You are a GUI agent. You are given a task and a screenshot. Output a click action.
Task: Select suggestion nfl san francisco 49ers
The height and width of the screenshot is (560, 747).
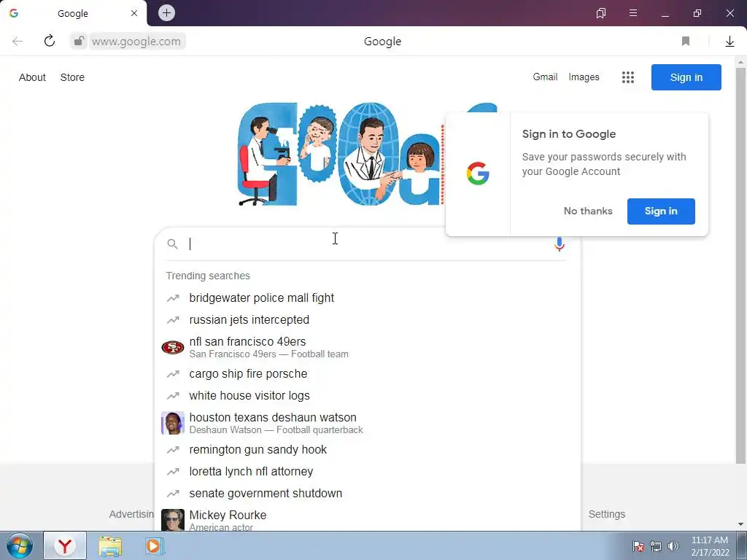pyautogui.click(x=368, y=347)
